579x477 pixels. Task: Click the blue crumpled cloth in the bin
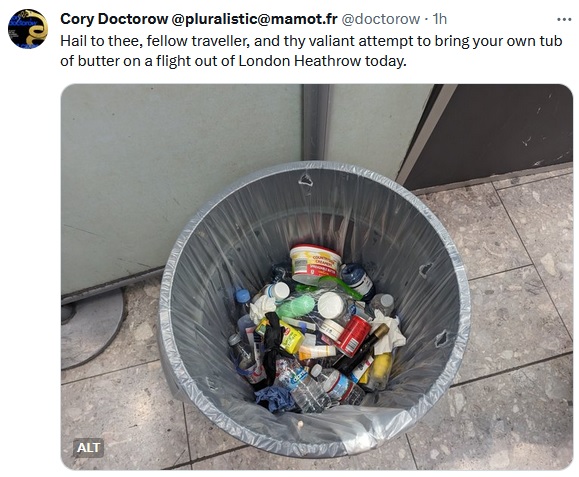point(274,399)
